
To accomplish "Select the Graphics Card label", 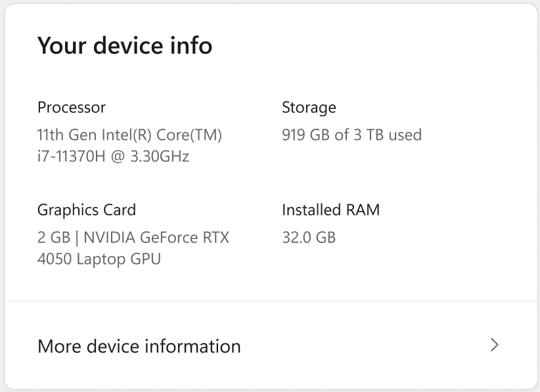I will (x=86, y=209).
